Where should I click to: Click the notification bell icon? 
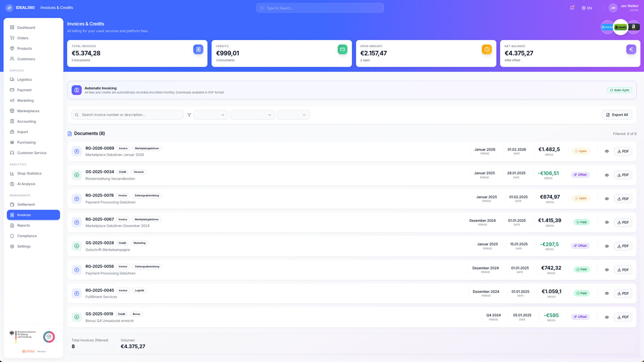pyautogui.click(x=572, y=8)
